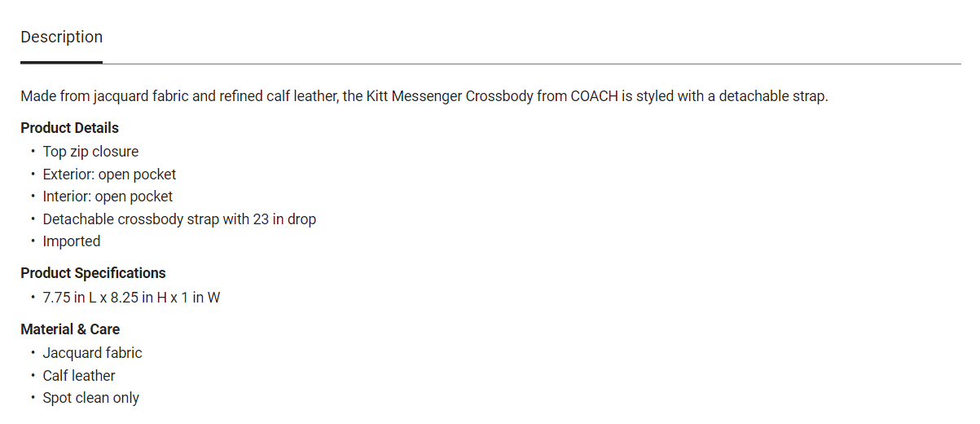Viewport: 980px width, 424px height.
Task: Click the Spot clean only item
Action: pyautogui.click(x=90, y=399)
